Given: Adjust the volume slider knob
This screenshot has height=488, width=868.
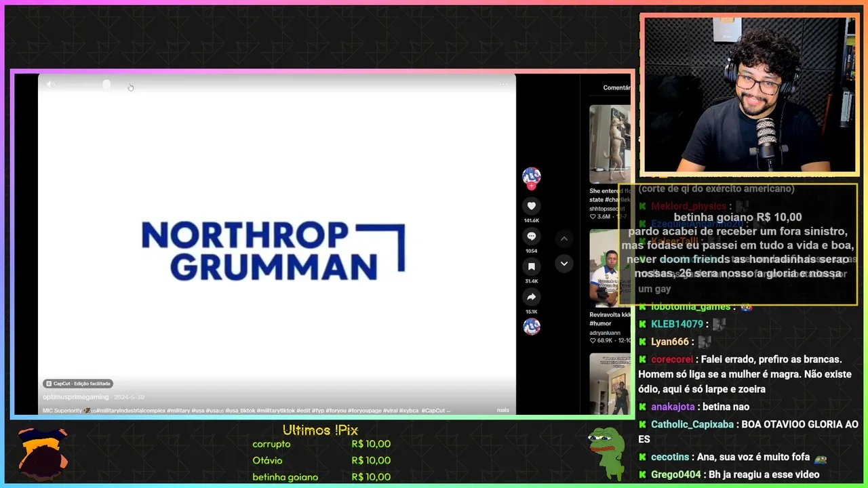Looking at the screenshot, I should pyautogui.click(x=106, y=84).
